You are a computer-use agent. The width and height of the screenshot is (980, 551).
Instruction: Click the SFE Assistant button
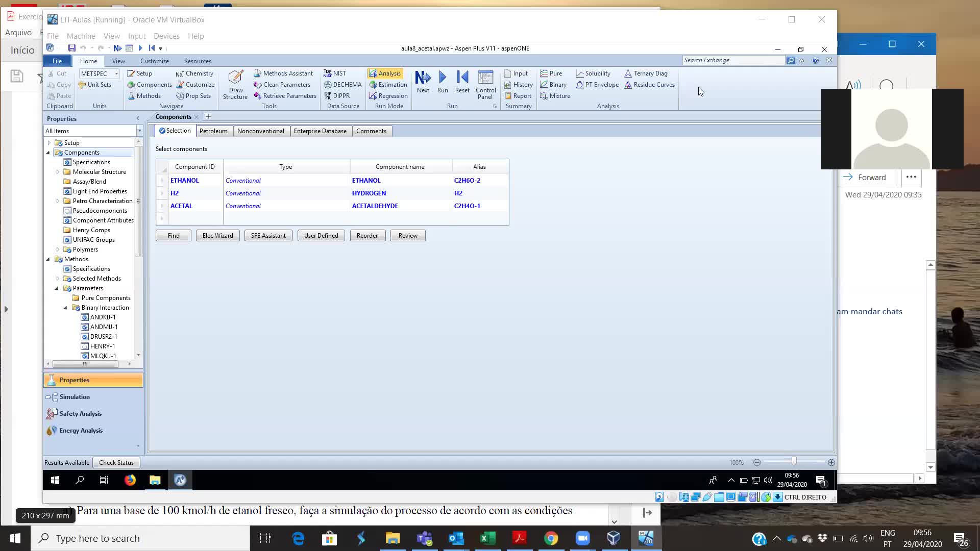click(x=268, y=236)
